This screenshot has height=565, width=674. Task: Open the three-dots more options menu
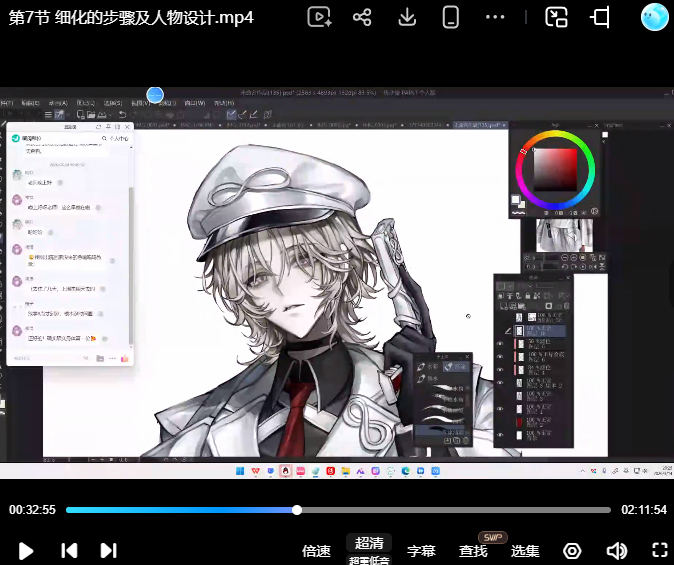pyautogui.click(x=495, y=17)
